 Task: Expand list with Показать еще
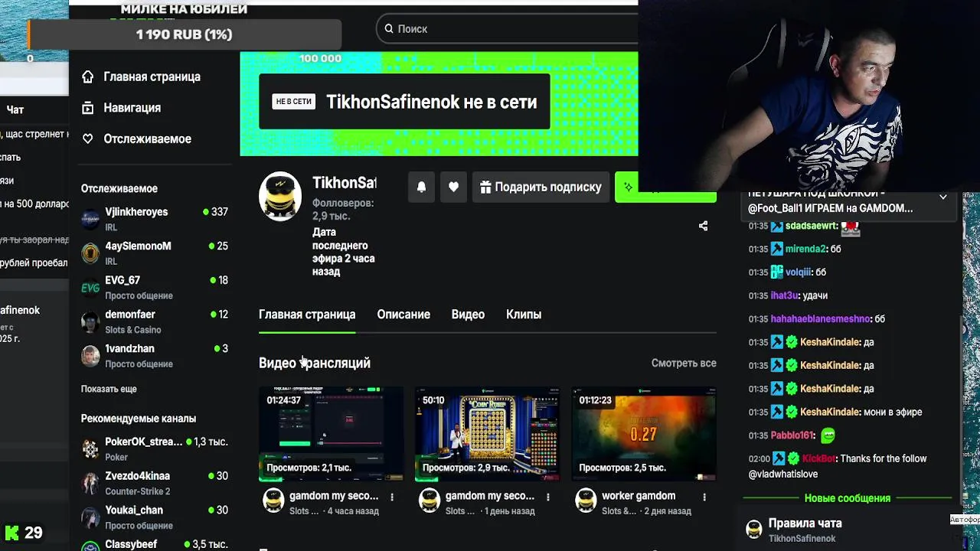tap(109, 389)
